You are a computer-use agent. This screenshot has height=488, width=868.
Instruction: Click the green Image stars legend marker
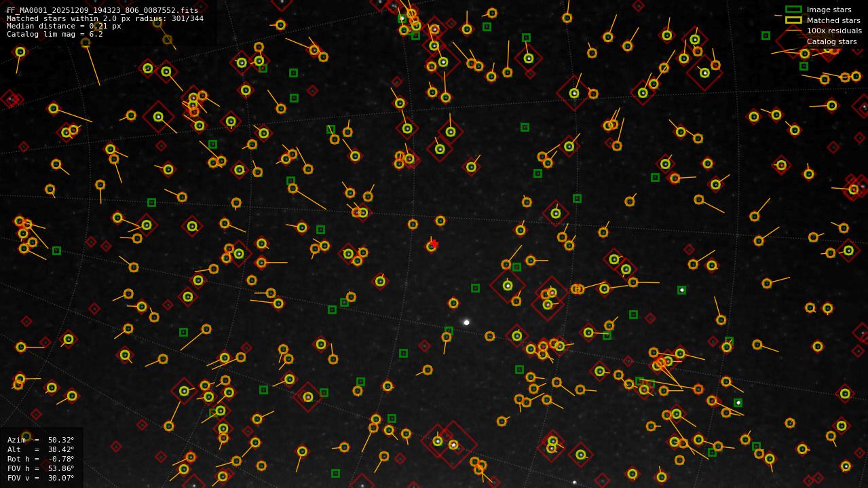click(x=795, y=10)
